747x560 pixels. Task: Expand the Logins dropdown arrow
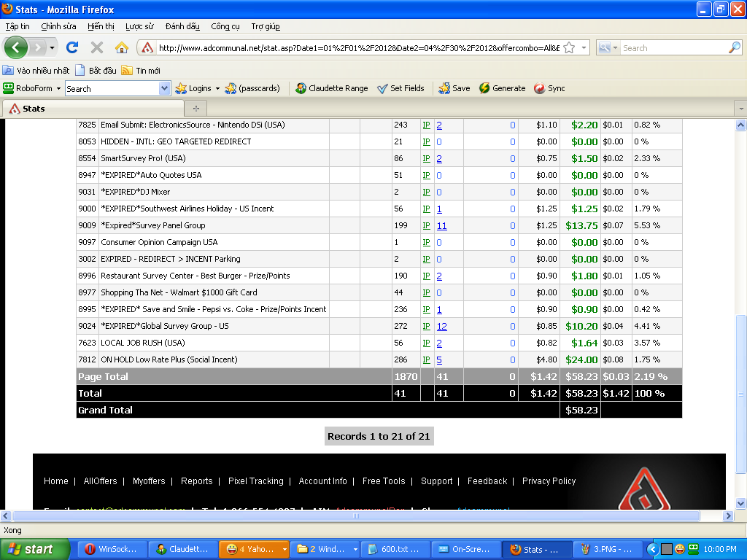217,88
